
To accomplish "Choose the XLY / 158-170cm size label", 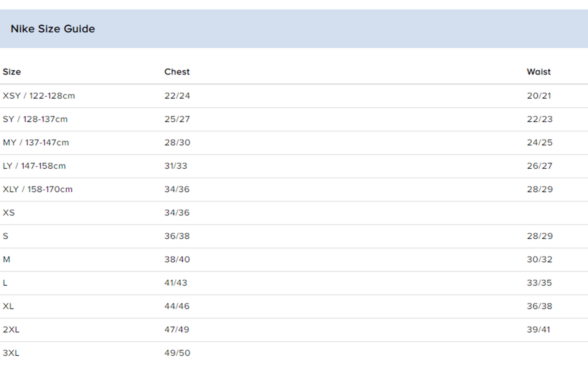I will point(37,189).
